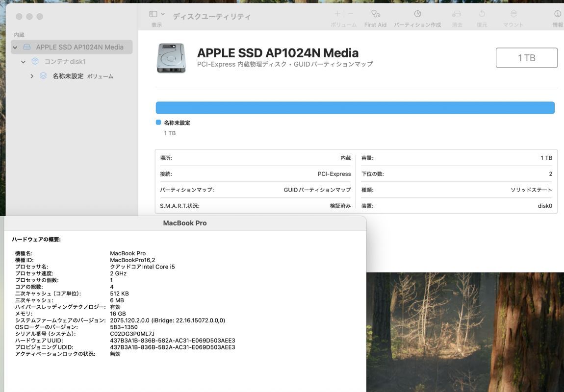Click the large hard drive image in the main pane
The height and width of the screenshot is (392, 564).
(x=171, y=58)
